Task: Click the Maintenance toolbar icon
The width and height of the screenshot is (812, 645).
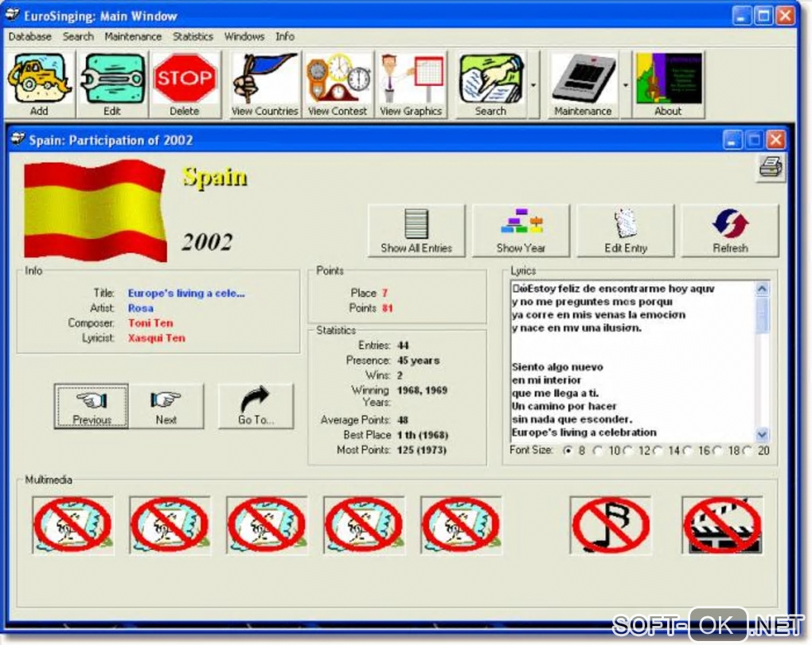Action: 583,84
